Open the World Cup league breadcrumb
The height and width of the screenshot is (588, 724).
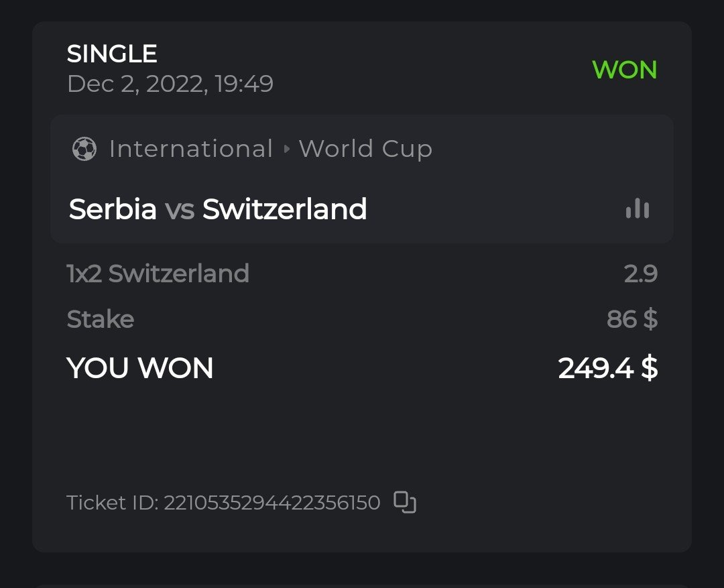pos(365,149)
